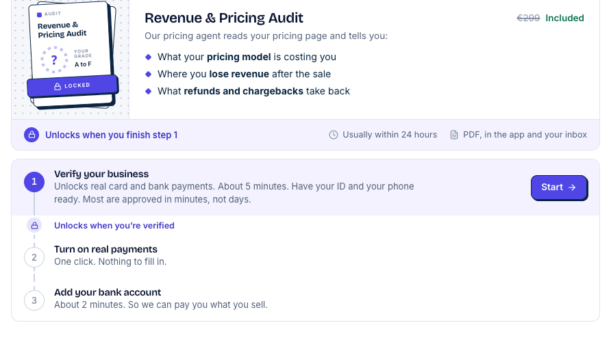Click the Turn on real payments step title

click(x=105, y=249)
